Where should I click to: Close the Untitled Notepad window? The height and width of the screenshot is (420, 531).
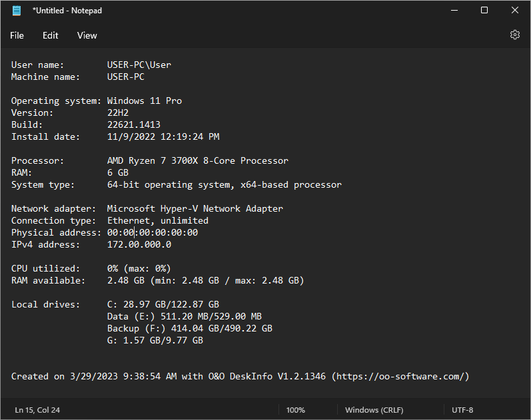pyautogui.click(x=515, y=11)
